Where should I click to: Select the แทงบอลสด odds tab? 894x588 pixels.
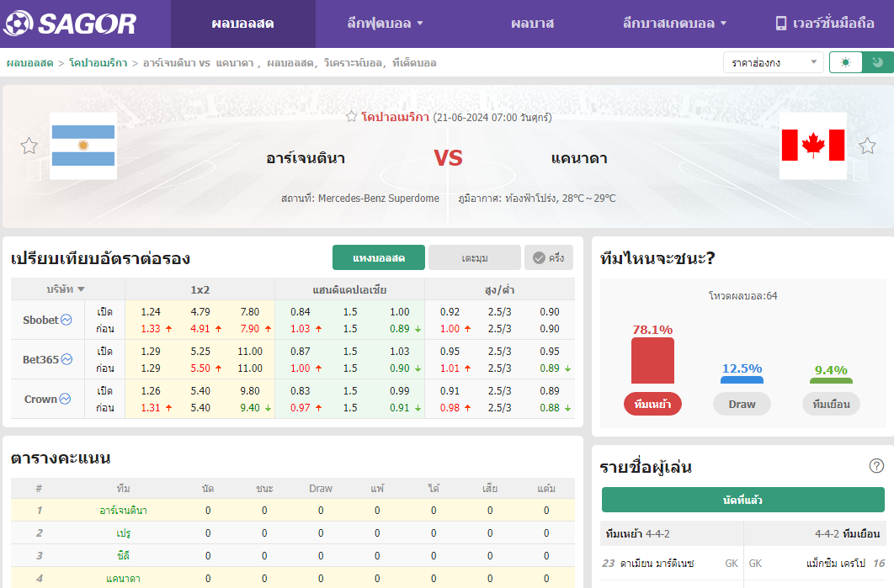(379, 257)
